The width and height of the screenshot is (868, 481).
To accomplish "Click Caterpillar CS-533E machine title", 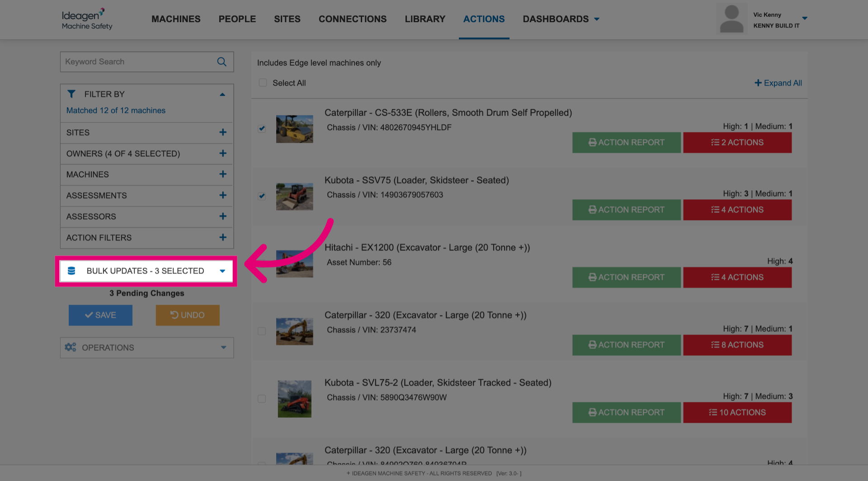I will click(448, 113).
